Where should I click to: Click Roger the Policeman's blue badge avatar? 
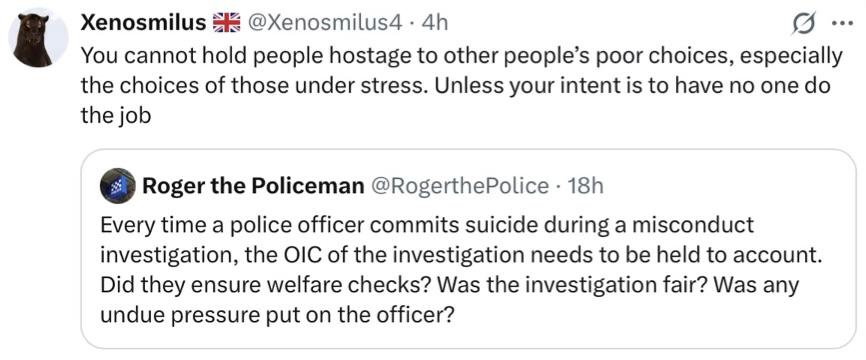pyautogui.click(x=118, y=186)
